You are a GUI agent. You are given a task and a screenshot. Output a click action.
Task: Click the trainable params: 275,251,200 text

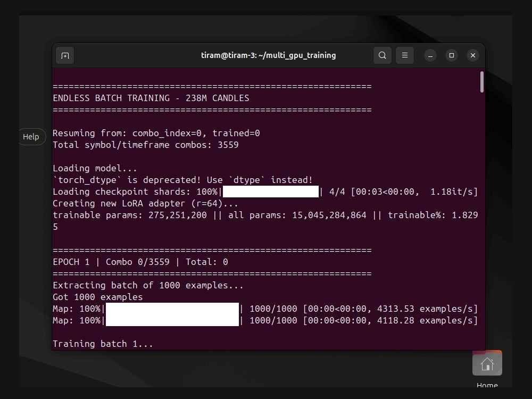coord(130,215)
